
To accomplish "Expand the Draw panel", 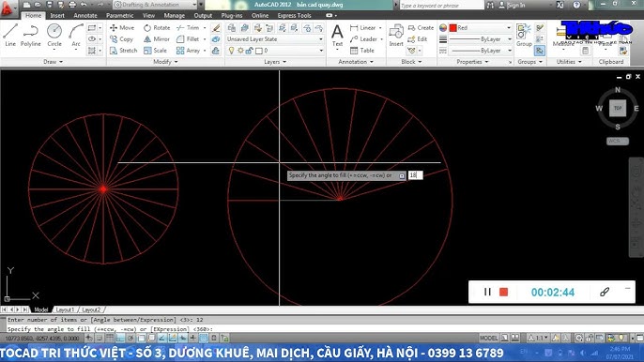I will click(54, 62).
